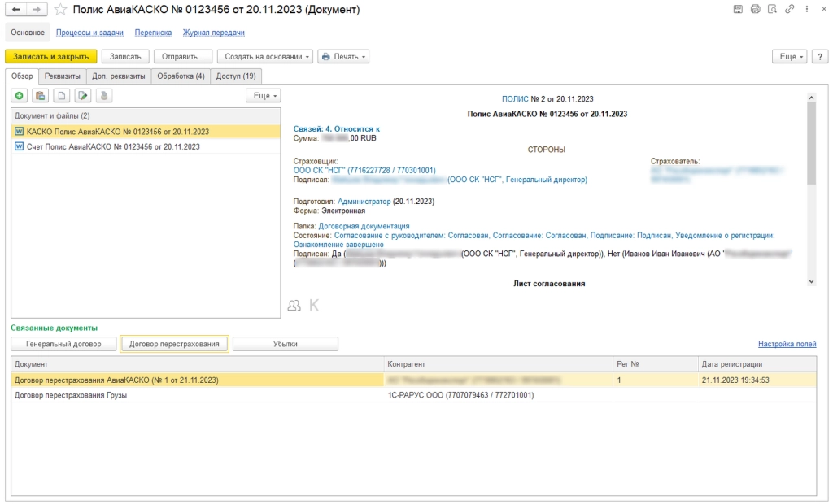The height and width of the screenshot is (504, 833).
Task: Click the back navigation arrow
Action: 16,9
